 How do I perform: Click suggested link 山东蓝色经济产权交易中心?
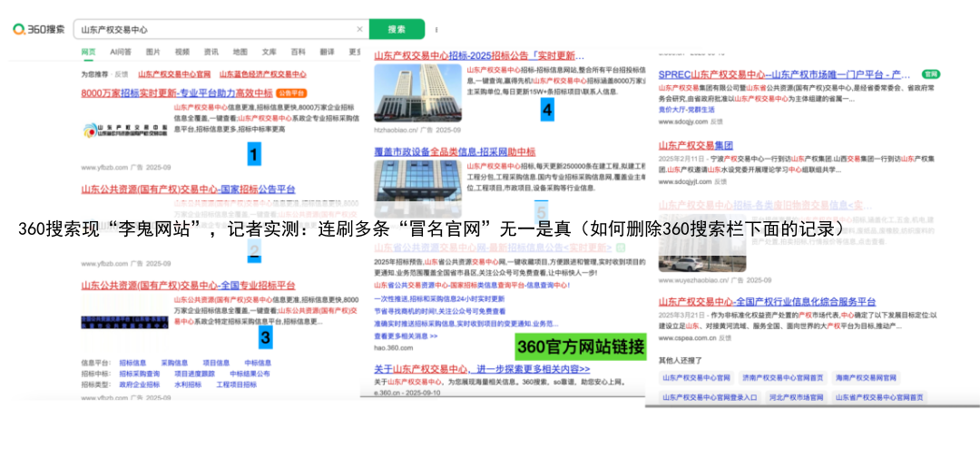pos(262,74)
